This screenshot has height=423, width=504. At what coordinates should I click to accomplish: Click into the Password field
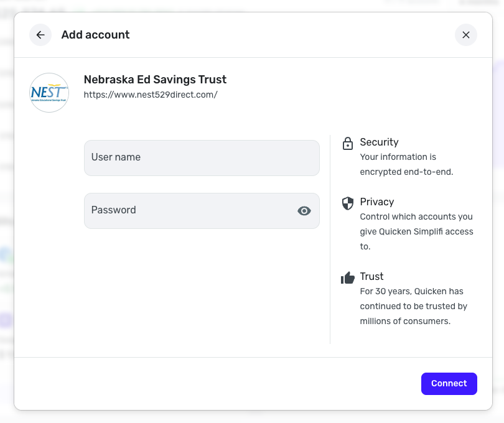tap(190, 210)
